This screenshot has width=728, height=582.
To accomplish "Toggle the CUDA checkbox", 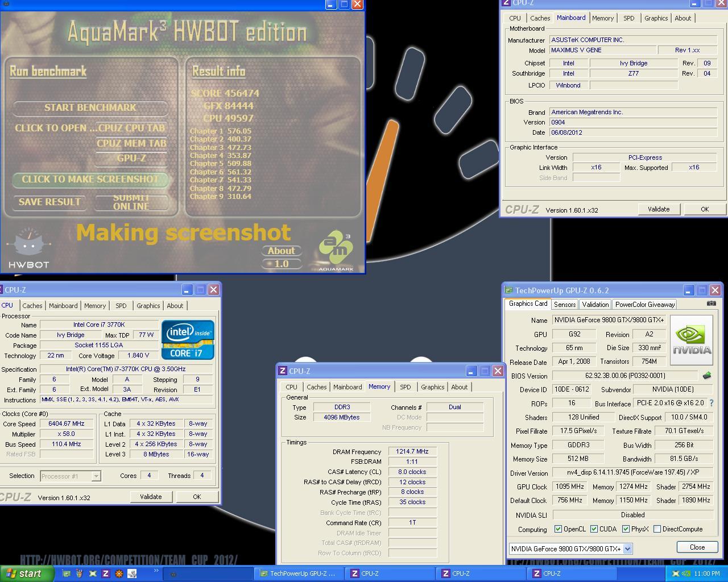I will tap(594, 529).
